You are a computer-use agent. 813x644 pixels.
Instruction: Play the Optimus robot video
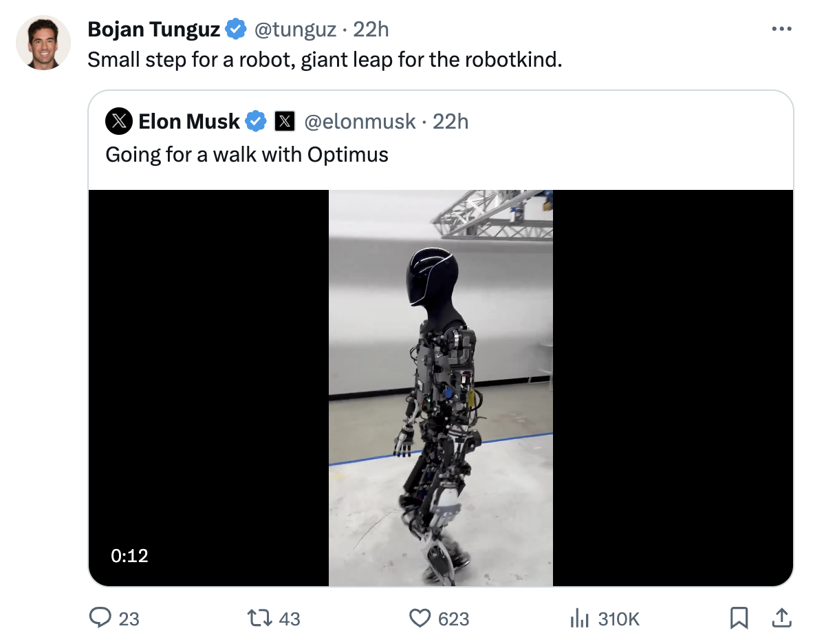pyautogui.click(x=440, y=388)
